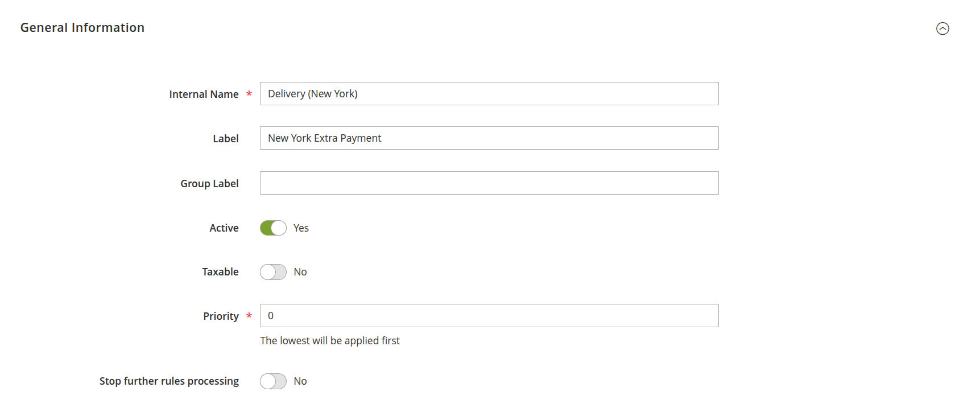Click the 'lowest will be applied first' note
The image size is (980, 412).
pyautogui.click(x=330, y=341)
